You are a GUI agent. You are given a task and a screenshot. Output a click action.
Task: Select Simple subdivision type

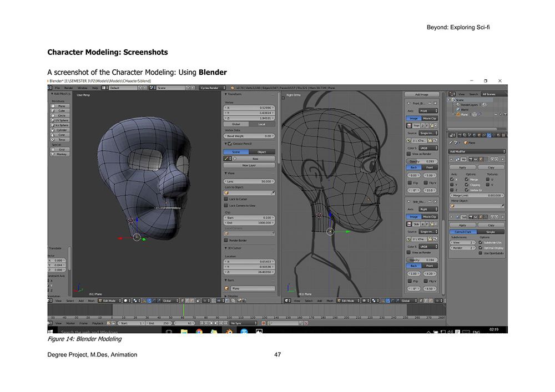(x=491, y=232)
